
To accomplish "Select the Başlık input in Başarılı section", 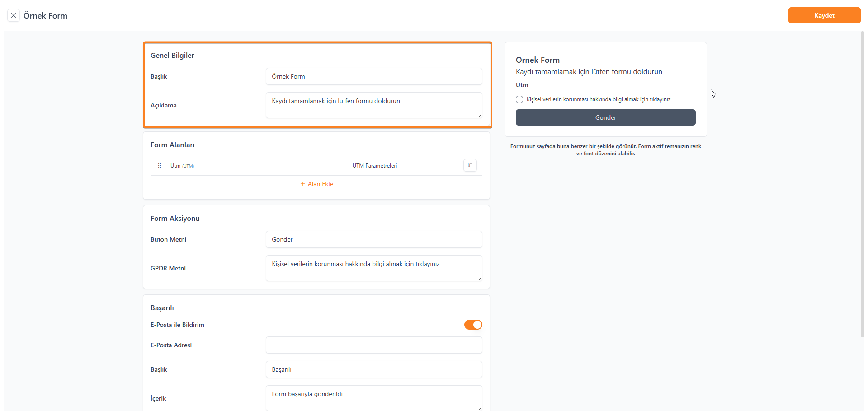I will (373, 369).
